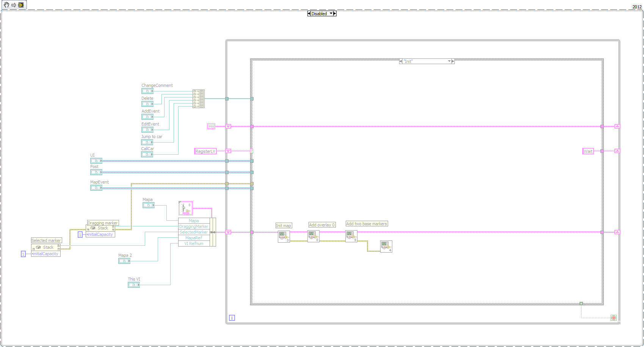The height and width of the screenshot is (347, 644).
Task: Click the "Add two base markers" label
Action: click(367, 224)
